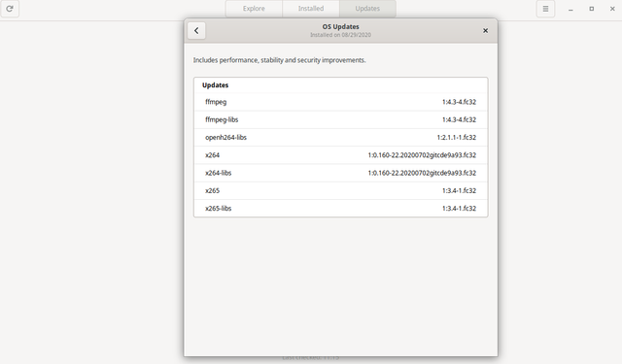Select the openh264-libs package row
This screenshot has width=622, height=364.
pos(341,138)
